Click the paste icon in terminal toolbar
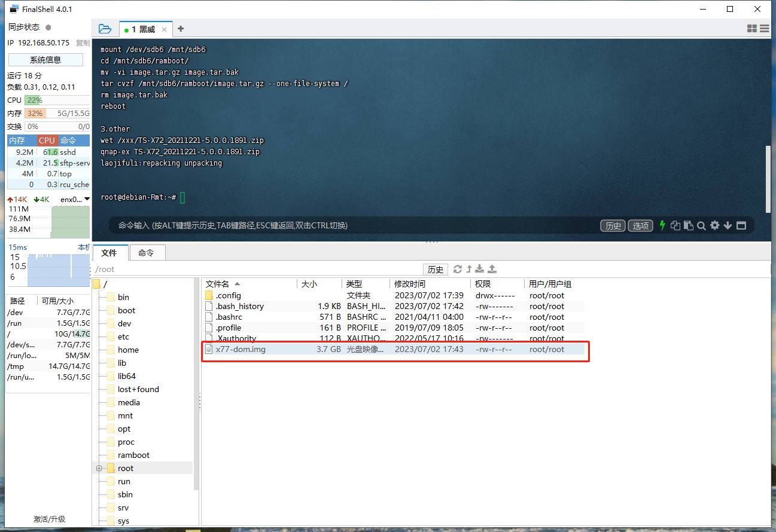 [x=688, y=225]
